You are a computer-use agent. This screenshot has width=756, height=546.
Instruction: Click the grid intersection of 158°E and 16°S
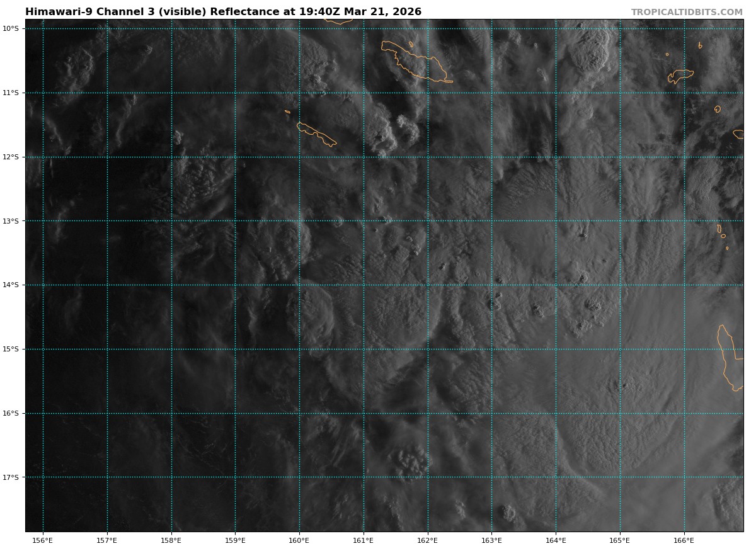click(x=171, y=413)
